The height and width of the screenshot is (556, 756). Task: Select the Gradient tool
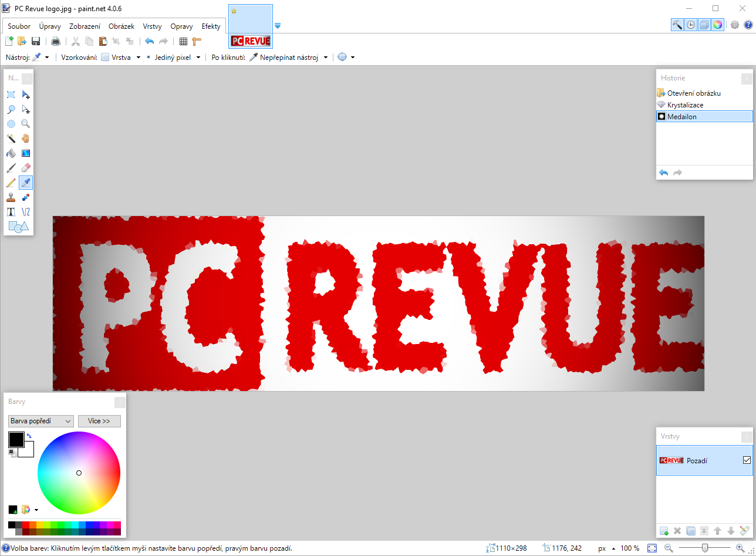coord(25,153)
